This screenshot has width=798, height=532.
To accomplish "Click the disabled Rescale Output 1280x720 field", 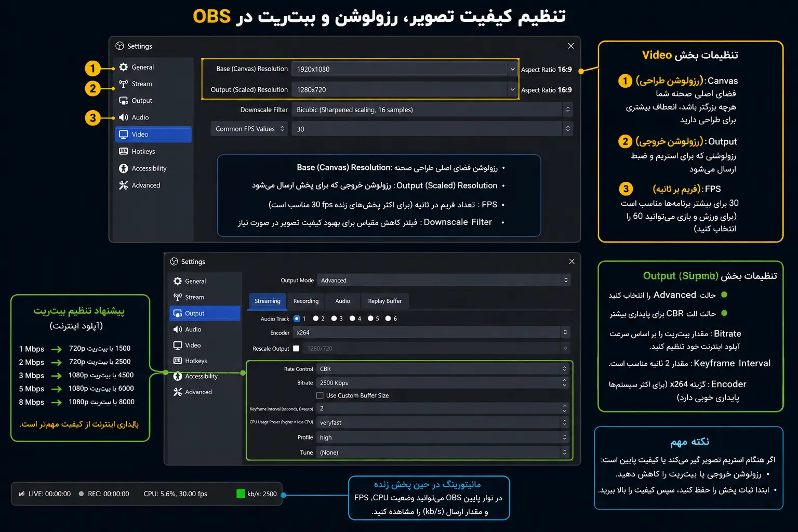I will tap(436, 349).
